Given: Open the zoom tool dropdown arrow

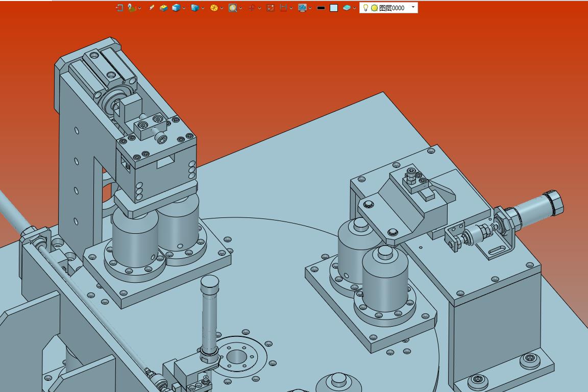Looking at the screenshot, I should (240, 8).
